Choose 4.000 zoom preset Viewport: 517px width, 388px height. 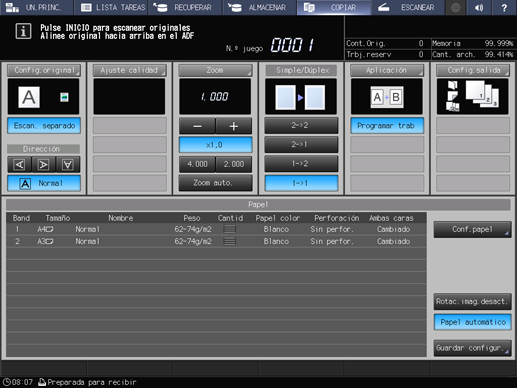[x=197, y=164]
